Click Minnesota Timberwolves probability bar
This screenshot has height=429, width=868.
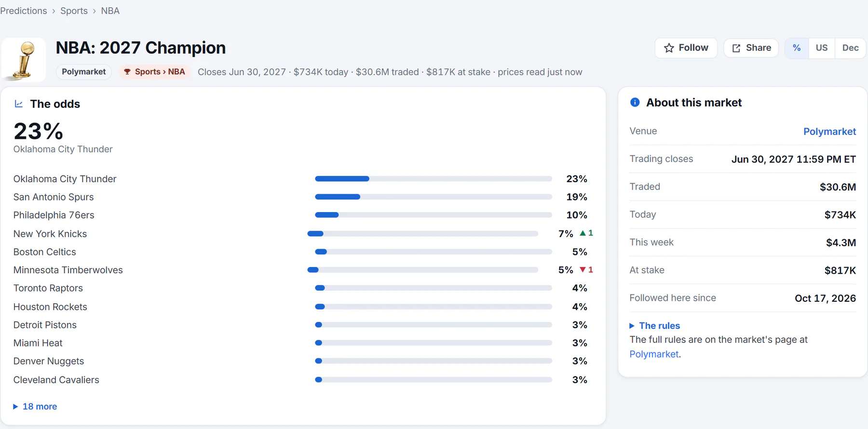pos(423,270)
